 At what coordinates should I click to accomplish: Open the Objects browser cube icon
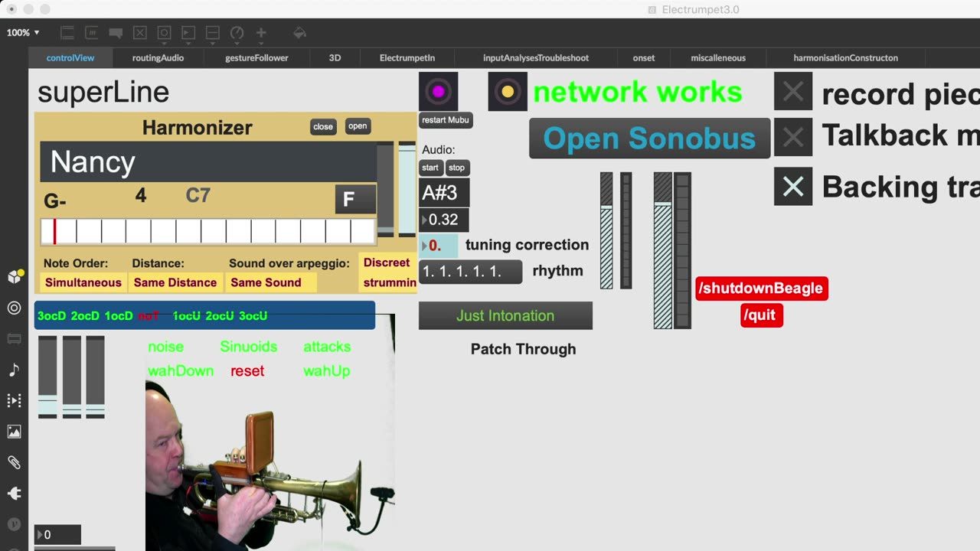(x=14, y=276)
